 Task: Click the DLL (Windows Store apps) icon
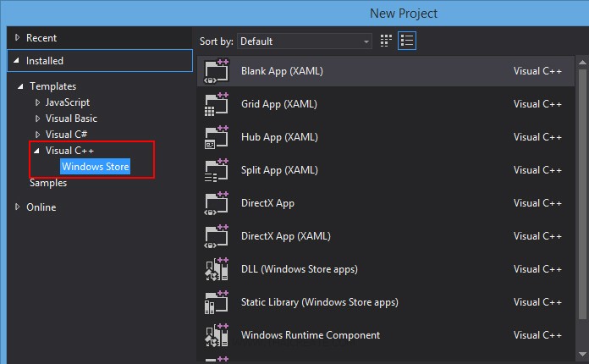(217, 269)
